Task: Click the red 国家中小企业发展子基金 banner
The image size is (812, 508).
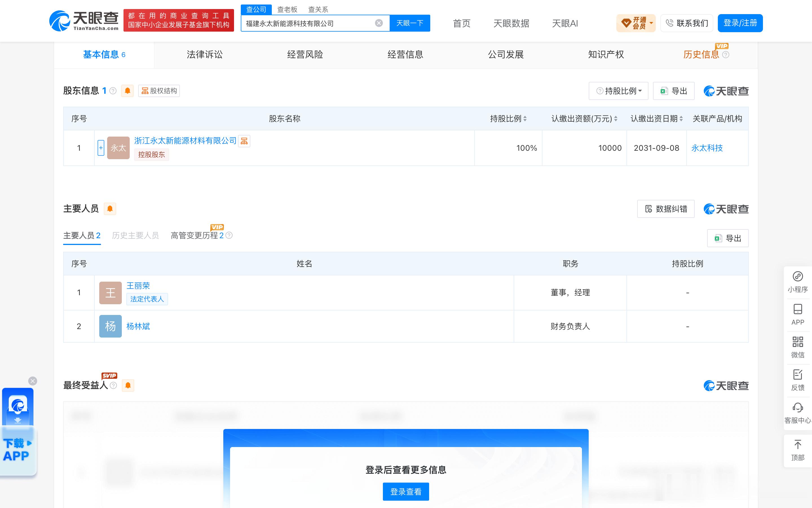Action: tap(178, 20)
